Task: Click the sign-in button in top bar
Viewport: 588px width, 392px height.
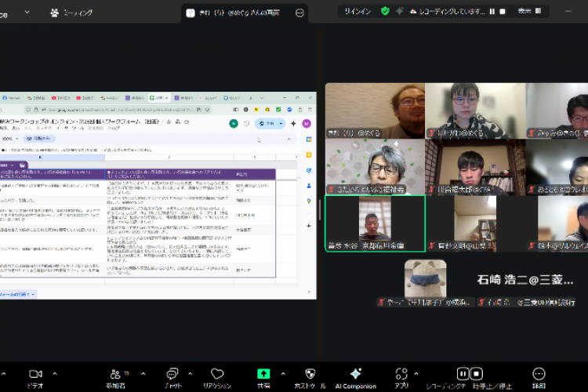Action: tap(357, 12)
